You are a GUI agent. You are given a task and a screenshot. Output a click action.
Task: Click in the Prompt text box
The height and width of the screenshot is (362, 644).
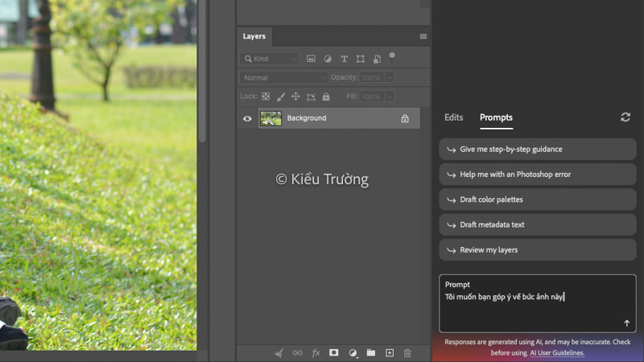tap(538, 303)
